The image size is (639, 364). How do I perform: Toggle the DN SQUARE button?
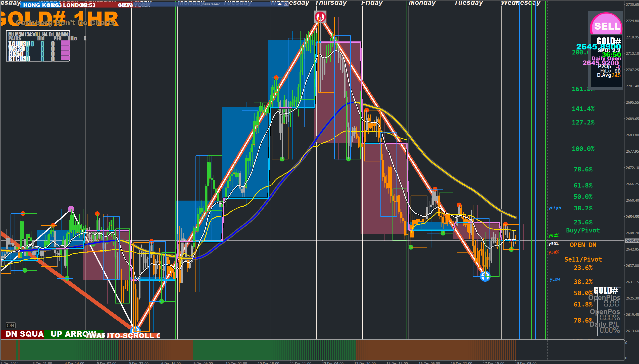(23, 334)
